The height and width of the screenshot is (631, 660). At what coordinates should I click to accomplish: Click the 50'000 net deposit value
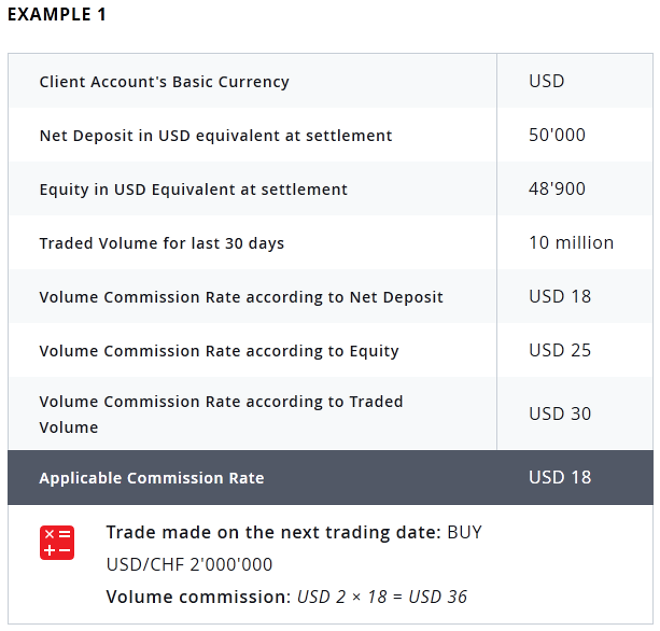[557, 135]
